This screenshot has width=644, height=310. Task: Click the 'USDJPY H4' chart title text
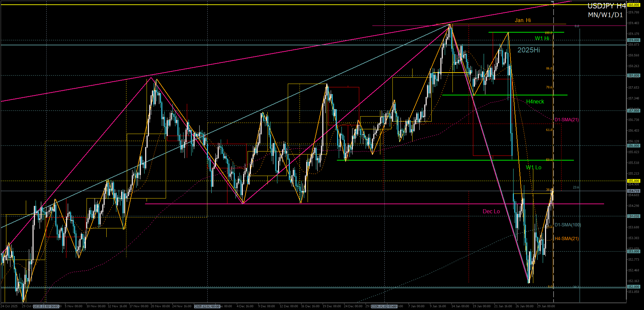(x=606, y=6)
